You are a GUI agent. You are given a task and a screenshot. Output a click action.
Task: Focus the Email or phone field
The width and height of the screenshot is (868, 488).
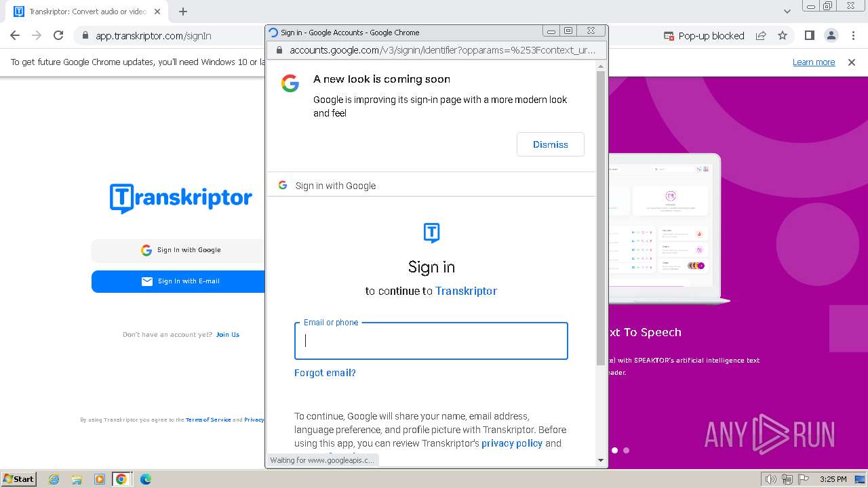tap(431, 341)
